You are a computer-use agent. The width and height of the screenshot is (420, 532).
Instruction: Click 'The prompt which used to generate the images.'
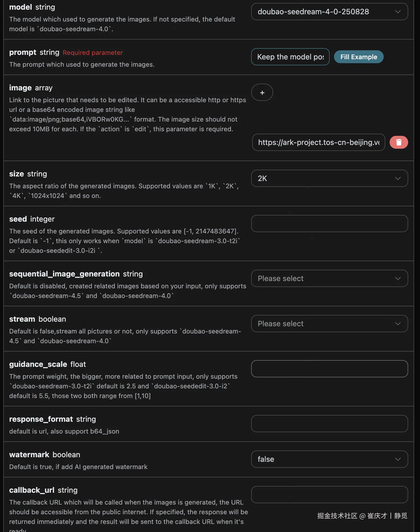[82, 65]
